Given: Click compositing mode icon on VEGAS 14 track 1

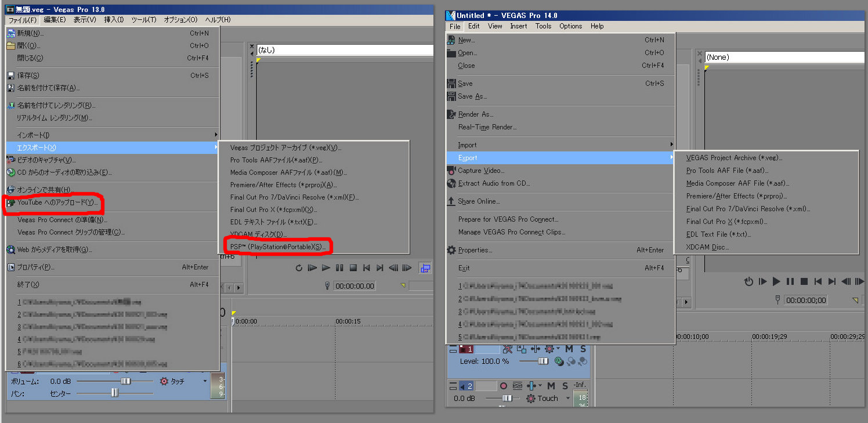Looking at the screenshot, I should pyautogui.click(x=559, y=361).
